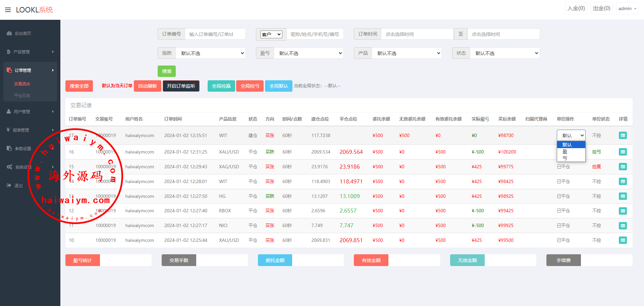Toggle the 自动刷新 auto refresh button
The height and width of the screenshot is (306, 644).
click(148, 86)
